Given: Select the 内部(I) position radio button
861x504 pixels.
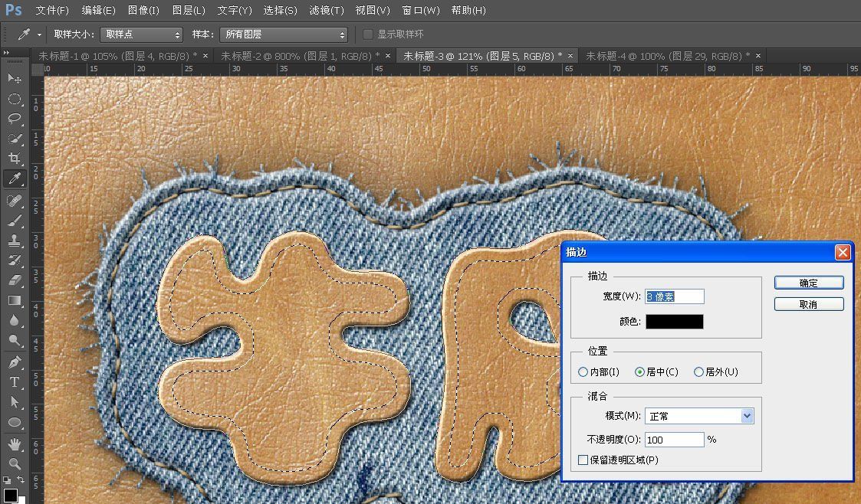Looking at the screenshot, I should click(583, 371).
